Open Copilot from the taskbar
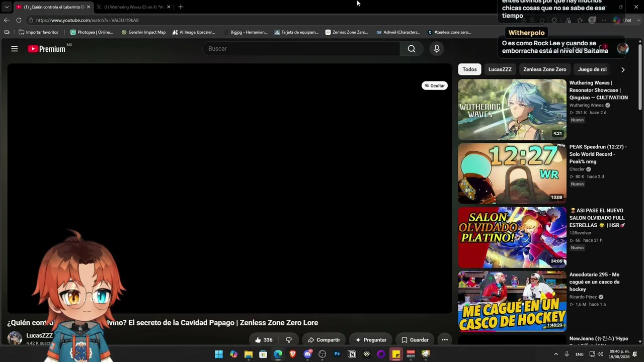 coord(233,354)
